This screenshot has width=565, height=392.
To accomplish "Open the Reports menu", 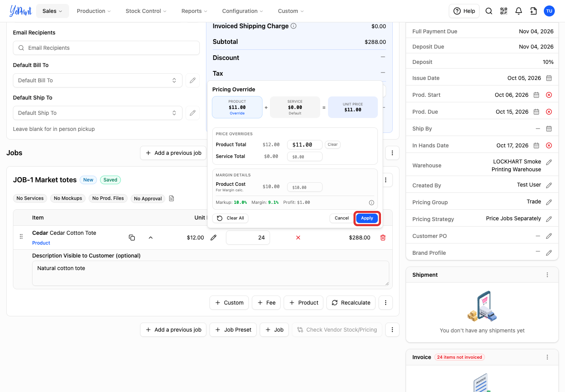I will click(x=194, y=11).
